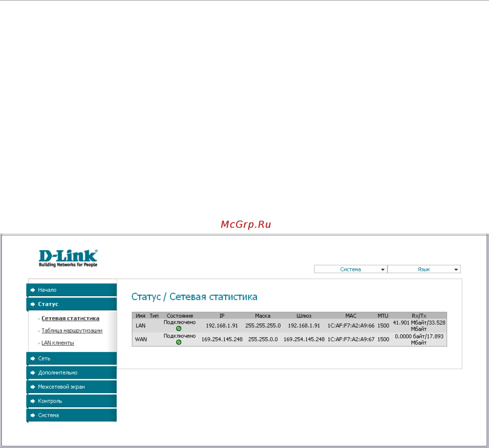The image size is (489, 448).
Task: Click the mask 255.255.0.0 cell
Action: pyautogui.click(x=263, y=339)
